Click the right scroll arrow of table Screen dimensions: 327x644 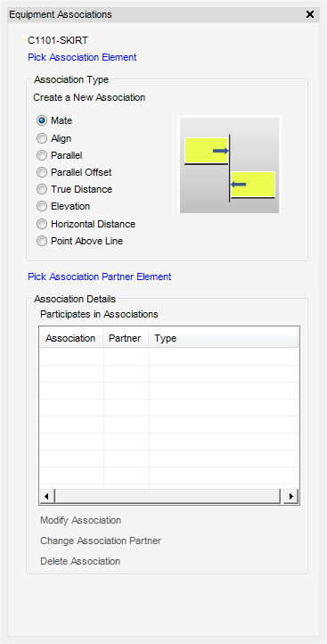(290, 496)
